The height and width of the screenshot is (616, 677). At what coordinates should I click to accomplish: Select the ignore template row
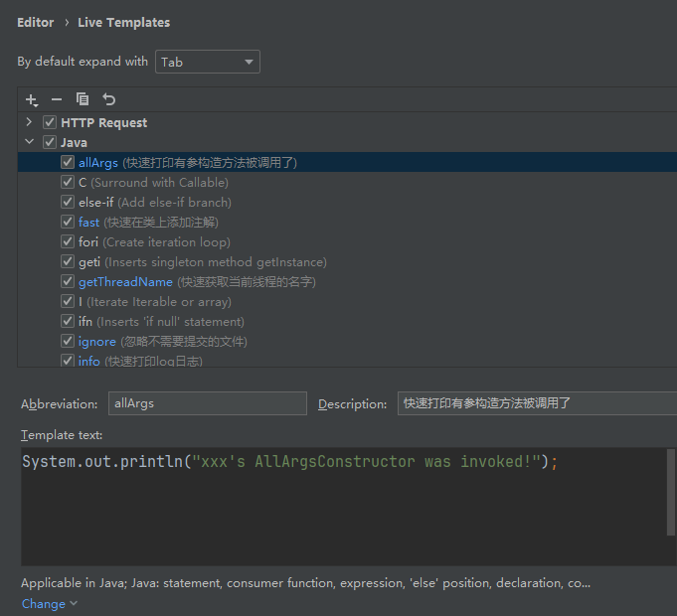347,341
